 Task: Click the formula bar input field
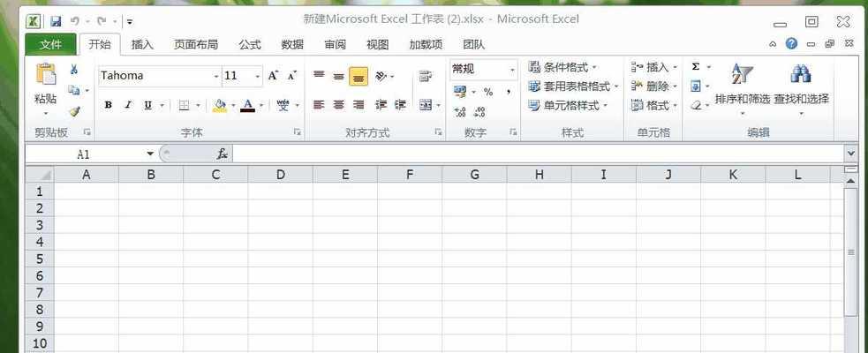[x=539, y=154]
